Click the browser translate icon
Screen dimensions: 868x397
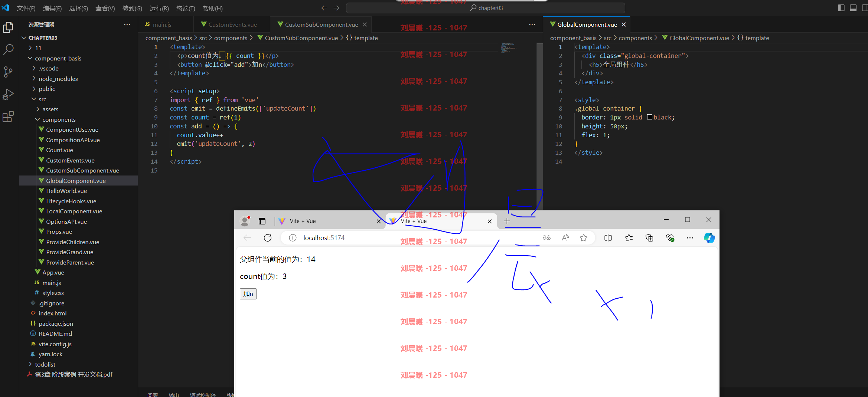[546, 238]
